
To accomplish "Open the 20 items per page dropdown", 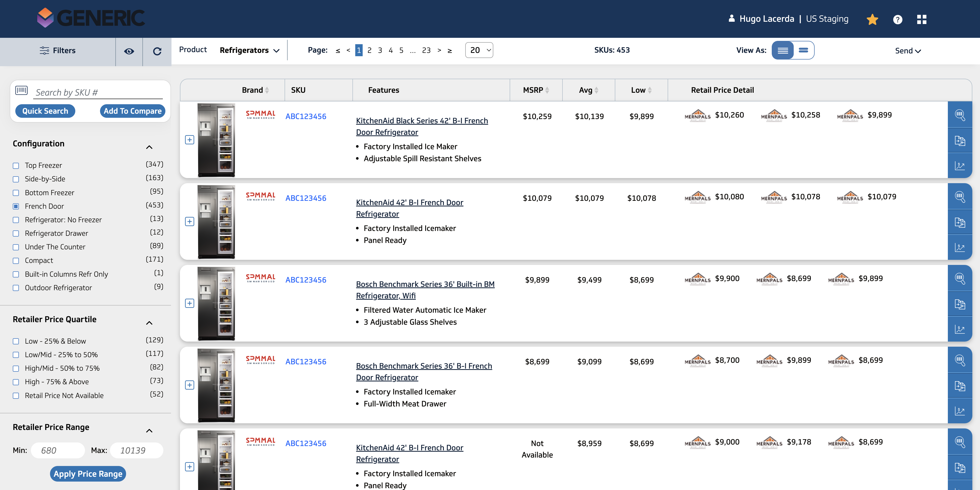I will pyautogui.click(x=479, y=50).
